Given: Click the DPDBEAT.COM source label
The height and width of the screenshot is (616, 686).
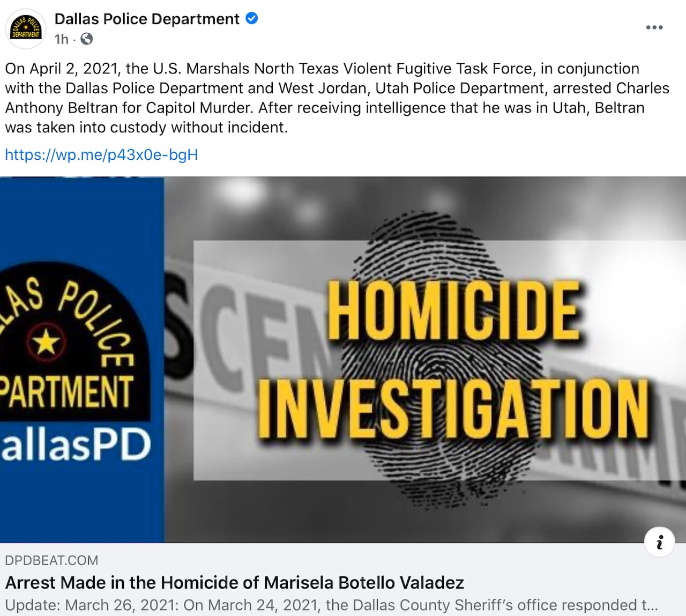Looking at the screenshot, I should [51, 560].
